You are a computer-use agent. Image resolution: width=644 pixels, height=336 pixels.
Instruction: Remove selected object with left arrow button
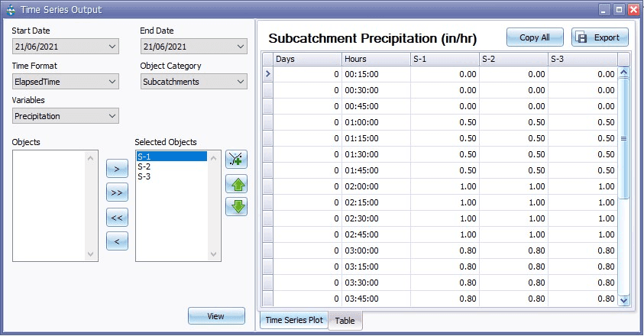[x=116, y=242]
